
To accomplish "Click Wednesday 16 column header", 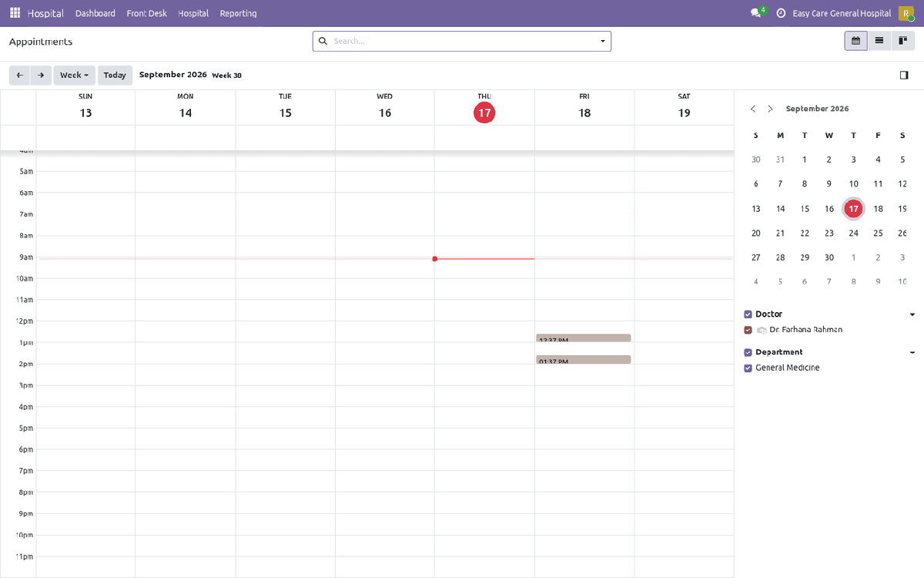I will pos(385,107).
